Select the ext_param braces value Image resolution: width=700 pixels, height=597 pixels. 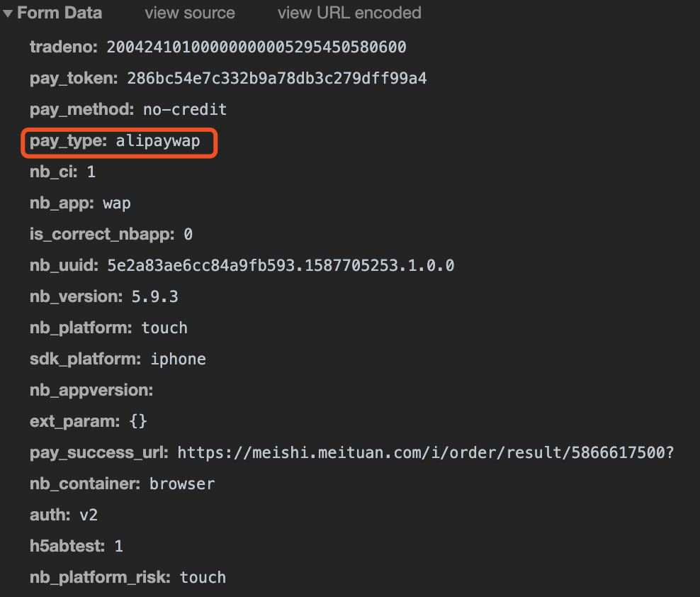[x=138, y=421]
